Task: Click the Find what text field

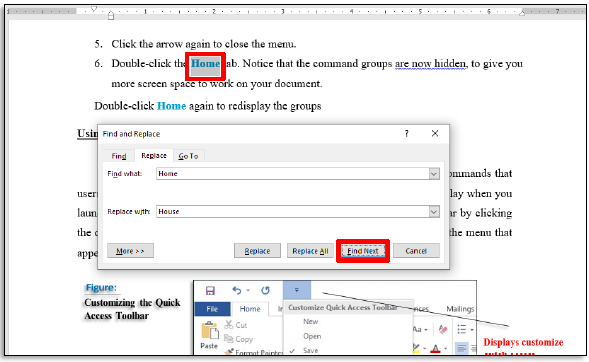Action: [293, 173]
